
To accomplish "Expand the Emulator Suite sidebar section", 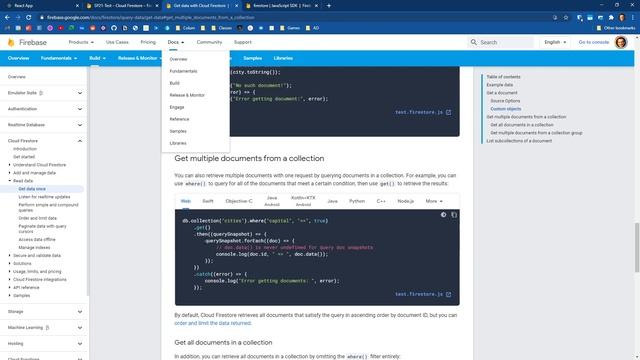I will (80, 93).
